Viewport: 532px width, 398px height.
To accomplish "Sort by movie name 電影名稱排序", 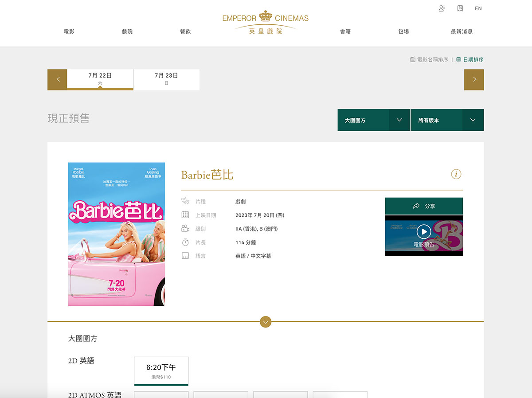I will pyautogui.click(x=429, y=59).
